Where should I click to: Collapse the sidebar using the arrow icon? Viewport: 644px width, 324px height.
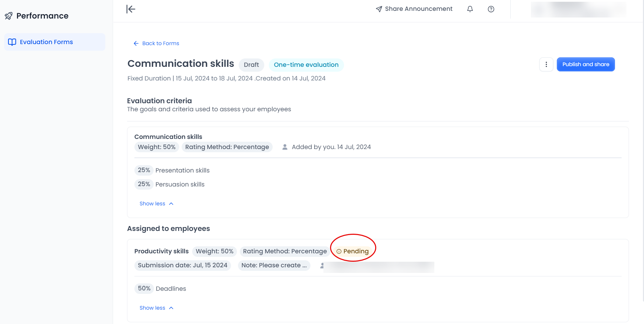(130, 9)
